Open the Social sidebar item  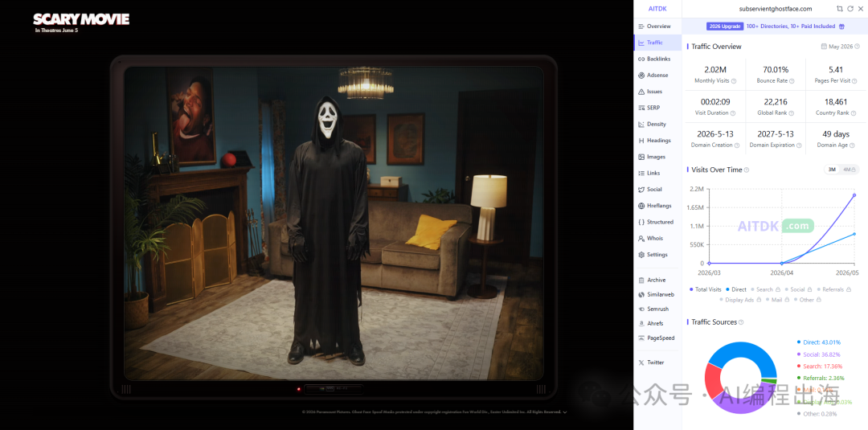657,189
